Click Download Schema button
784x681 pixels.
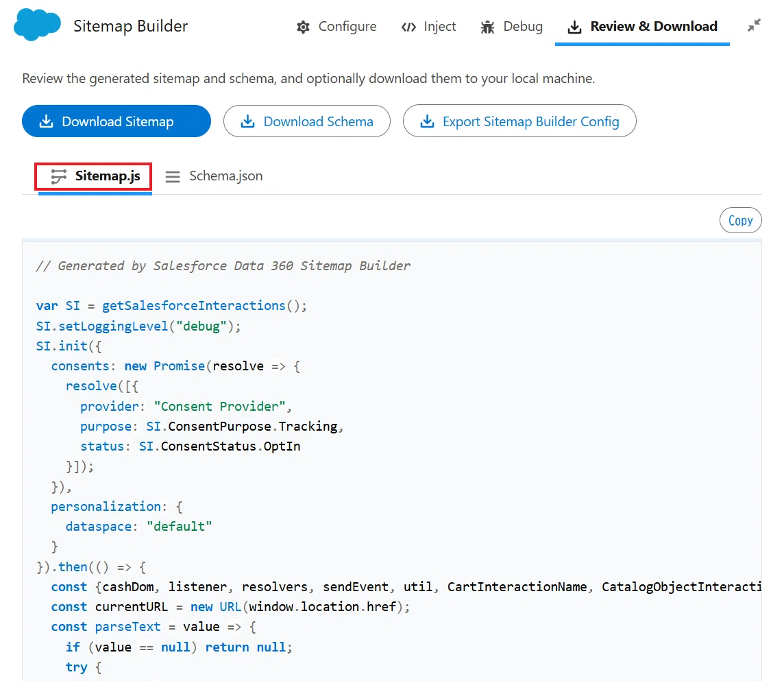pos(307,121)
